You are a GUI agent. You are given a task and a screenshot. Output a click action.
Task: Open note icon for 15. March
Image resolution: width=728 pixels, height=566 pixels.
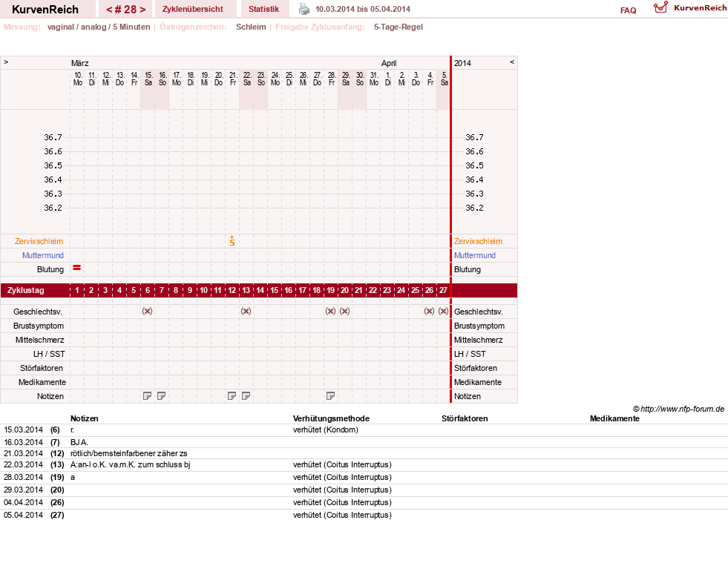point(147,395)
